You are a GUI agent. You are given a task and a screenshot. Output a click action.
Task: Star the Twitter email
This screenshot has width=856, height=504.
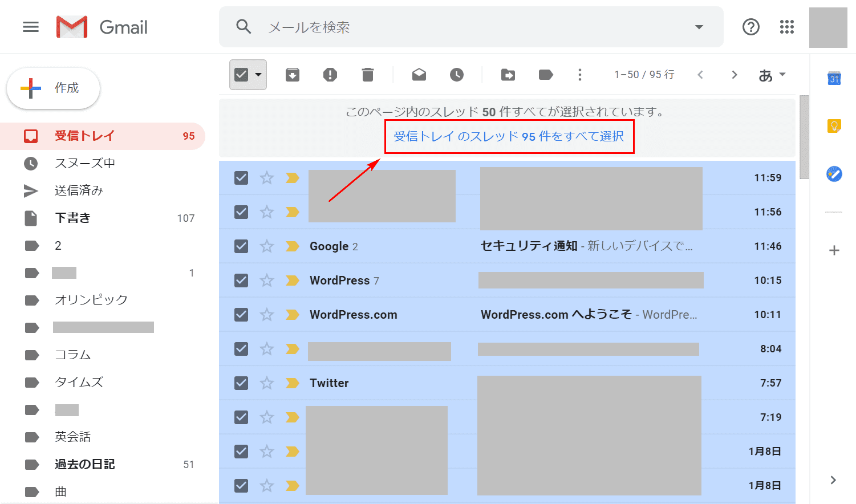(267, 383)
